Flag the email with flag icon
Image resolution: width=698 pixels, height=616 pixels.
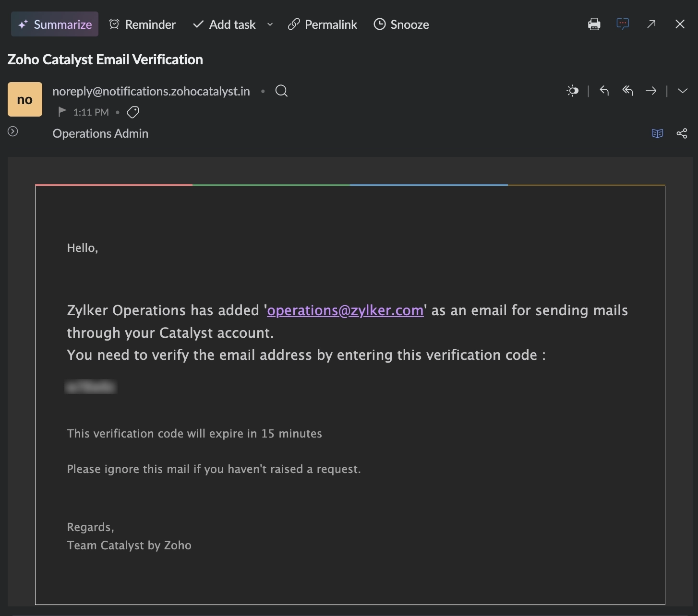point(62,112)
